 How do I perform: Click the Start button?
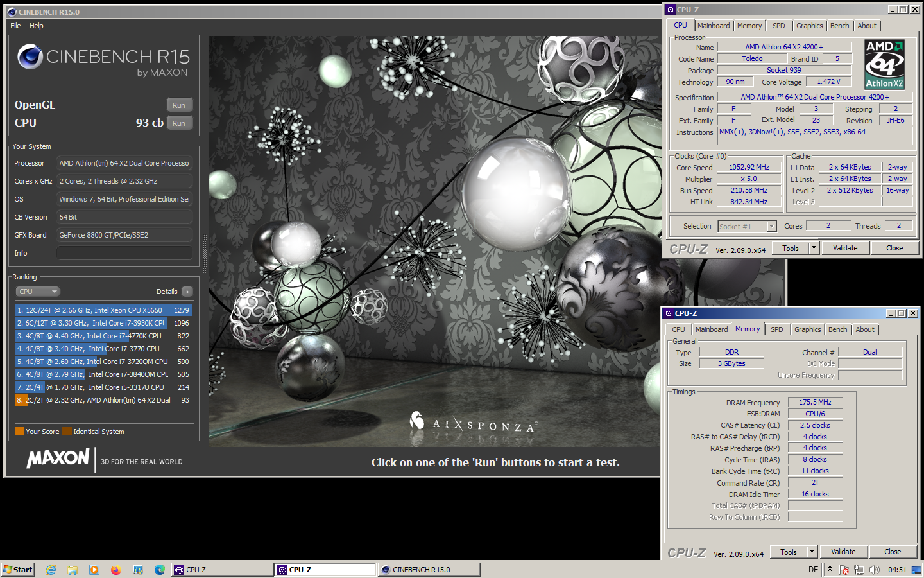[17, 570]
